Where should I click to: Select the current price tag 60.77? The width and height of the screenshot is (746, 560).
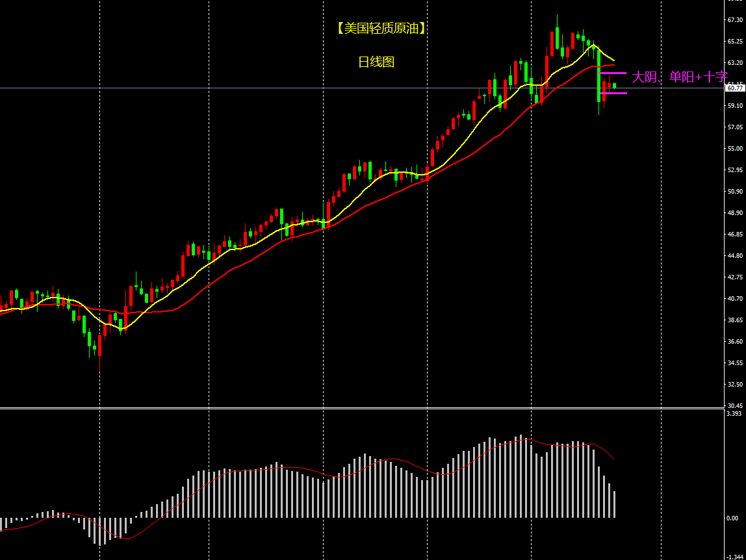tap(735, 88)
